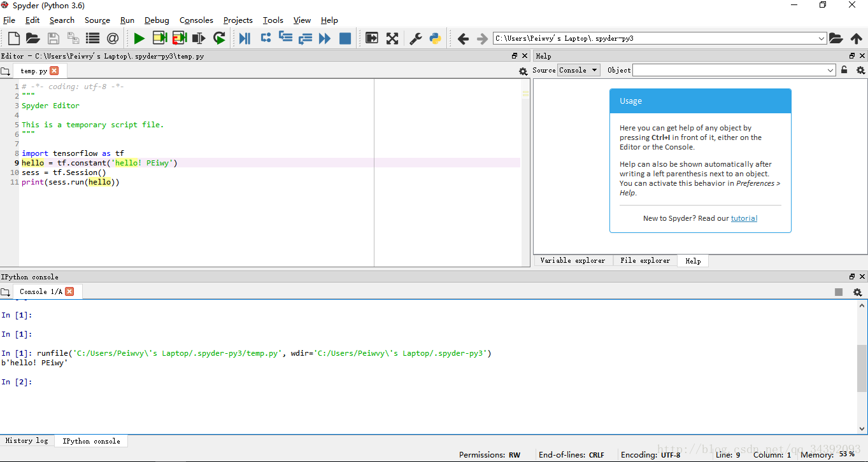Click the Encoding: UTF-8 status entry
868x462 pixels.
(x=651, y=455)
